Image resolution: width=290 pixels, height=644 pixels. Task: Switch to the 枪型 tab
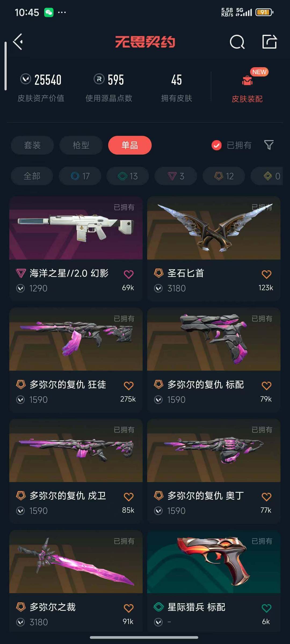tap(81, 145)
